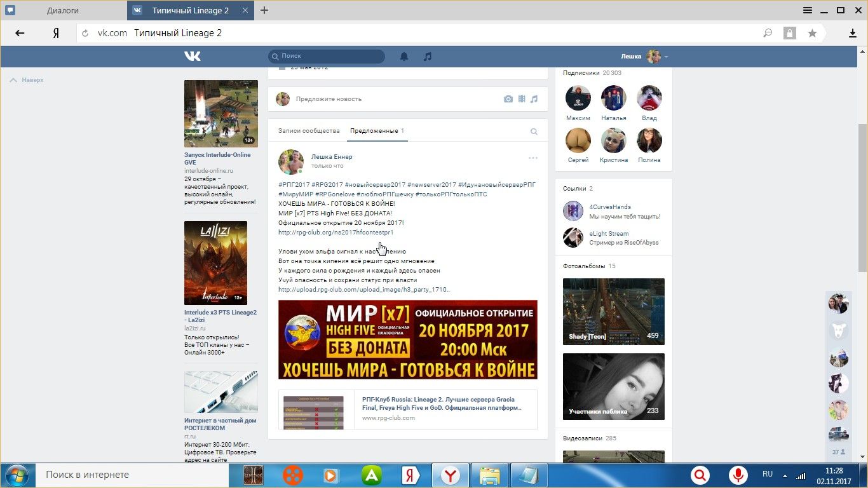Open the Yandex browser taskbar icon
Screen dimensions: 868x488
(x=451, y=475)
